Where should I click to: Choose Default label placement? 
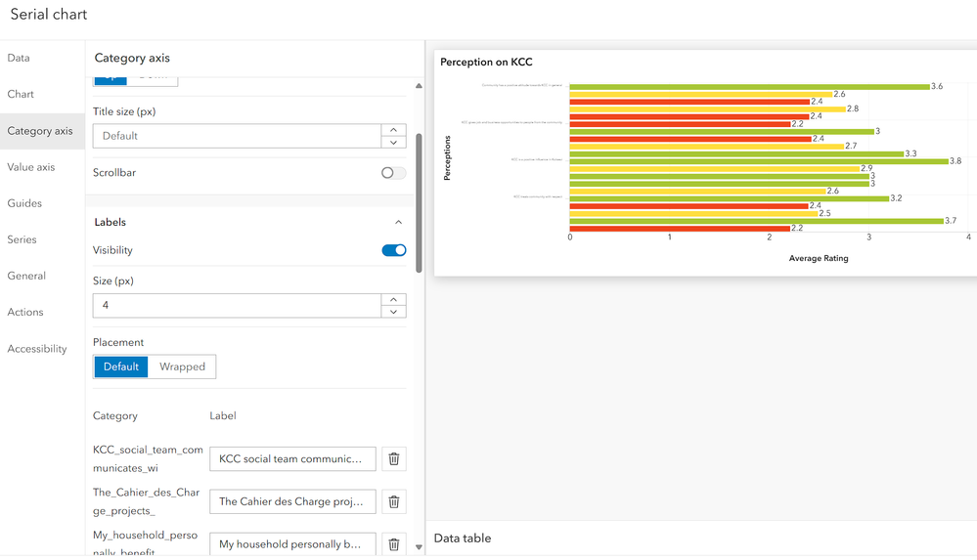tap(121, 366)
